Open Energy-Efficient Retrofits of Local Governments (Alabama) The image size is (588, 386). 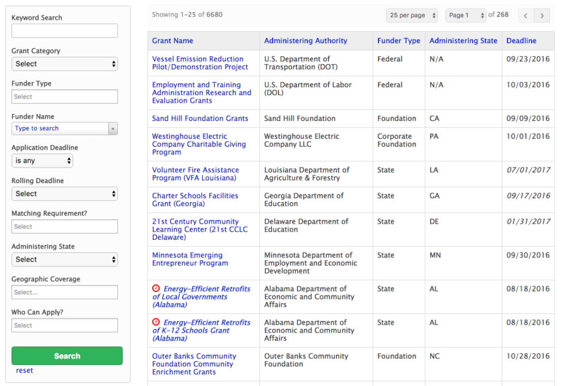point(202,297)
